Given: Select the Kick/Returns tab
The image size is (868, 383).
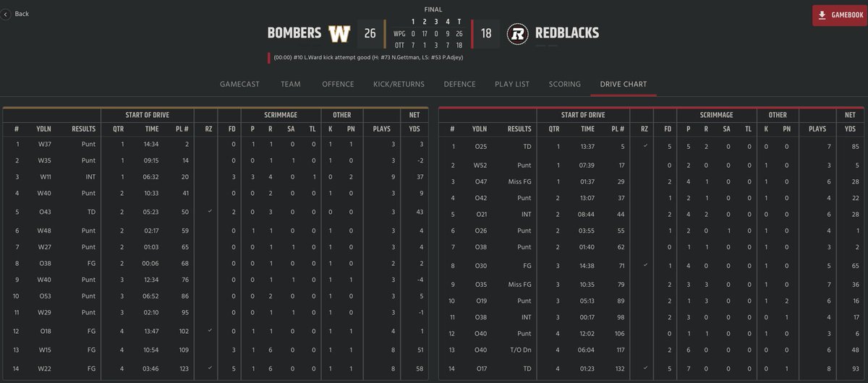Looking at the screenshot, I should pyautogui.click(x=399, y=84).
